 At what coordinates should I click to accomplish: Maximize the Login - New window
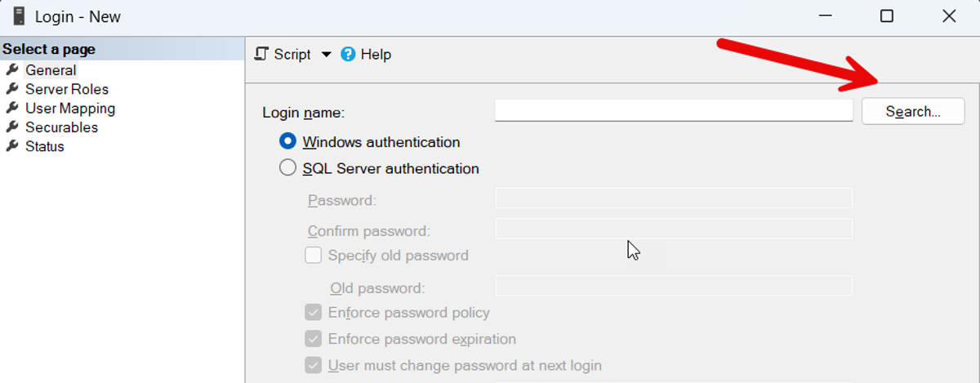click(x=886, y=16)
